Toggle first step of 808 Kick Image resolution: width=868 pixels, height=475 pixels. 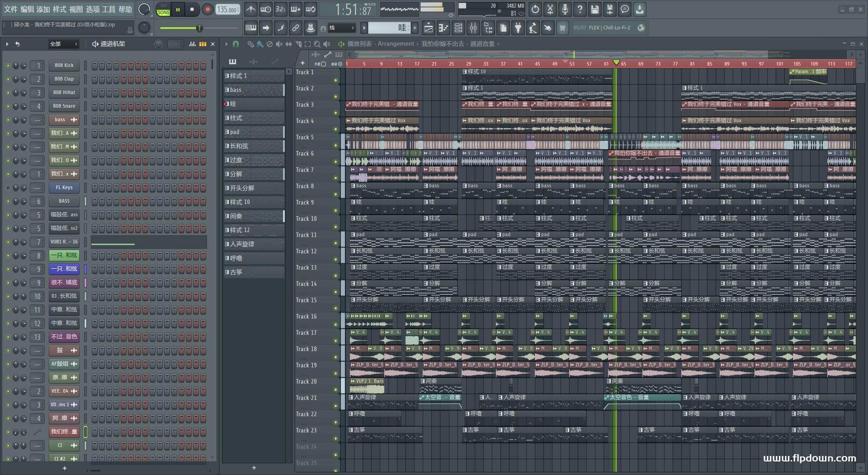tap(95, 66)
